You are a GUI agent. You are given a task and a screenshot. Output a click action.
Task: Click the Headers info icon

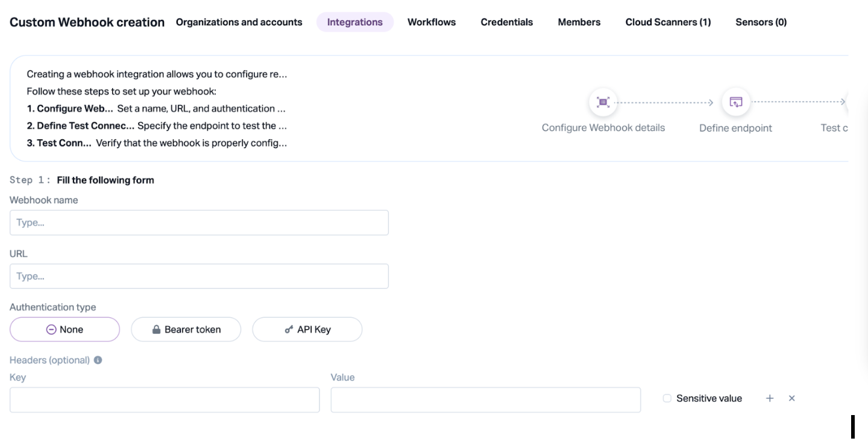(98, 360)
